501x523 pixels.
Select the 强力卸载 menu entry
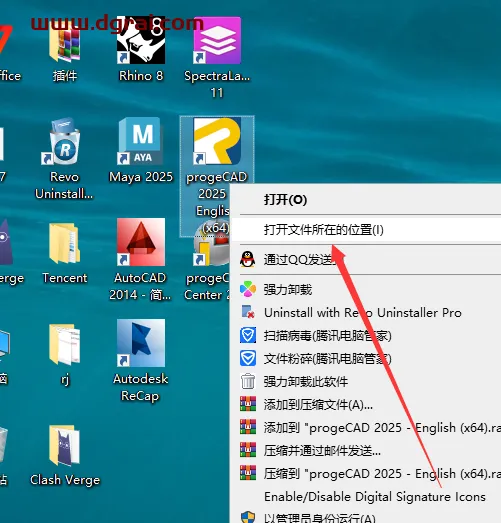coord(366,290)
